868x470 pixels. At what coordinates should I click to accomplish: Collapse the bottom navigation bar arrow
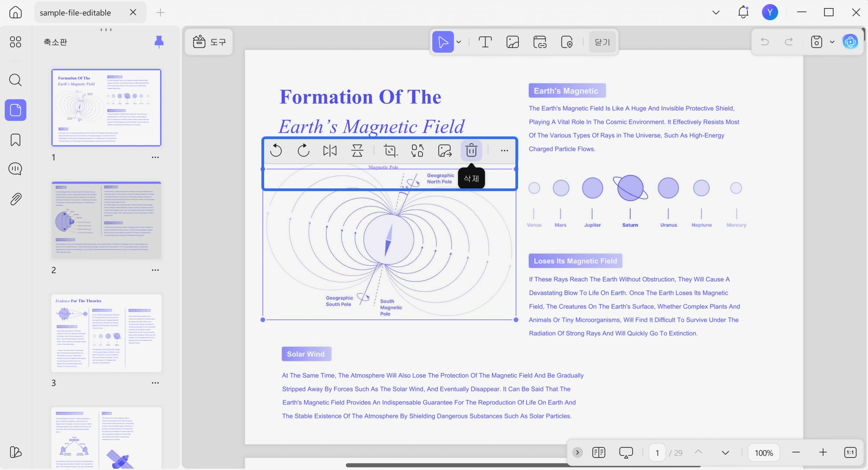click(x=577, y=452)
